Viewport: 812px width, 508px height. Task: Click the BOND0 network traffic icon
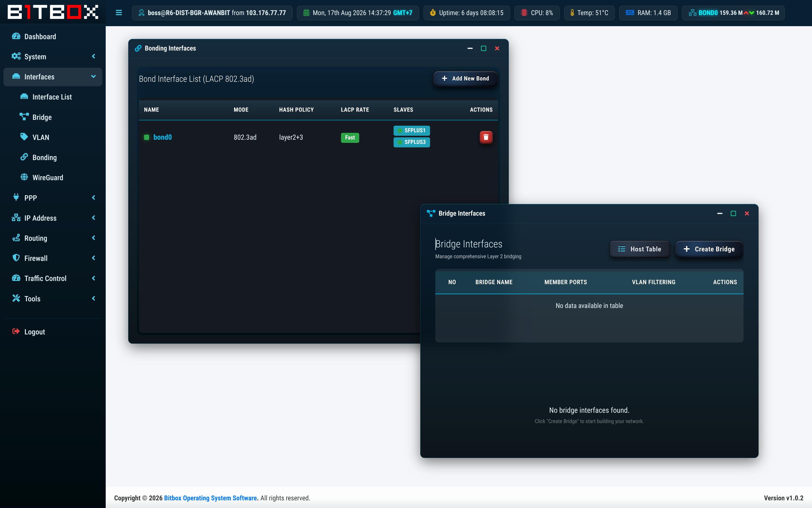(692, 13)
